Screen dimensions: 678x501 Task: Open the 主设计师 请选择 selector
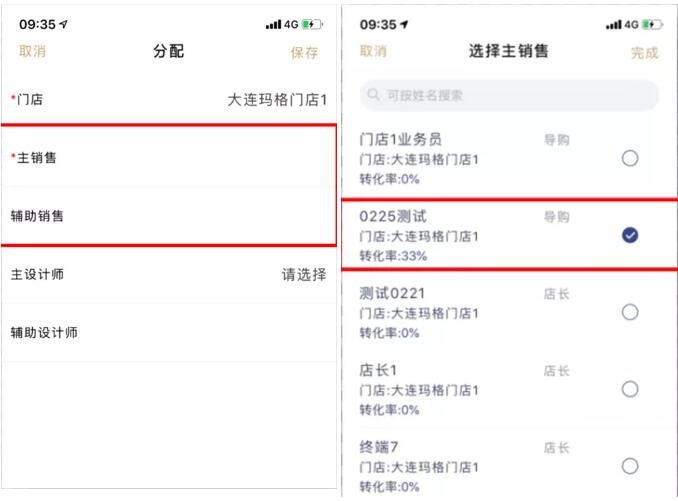[169, 274]
